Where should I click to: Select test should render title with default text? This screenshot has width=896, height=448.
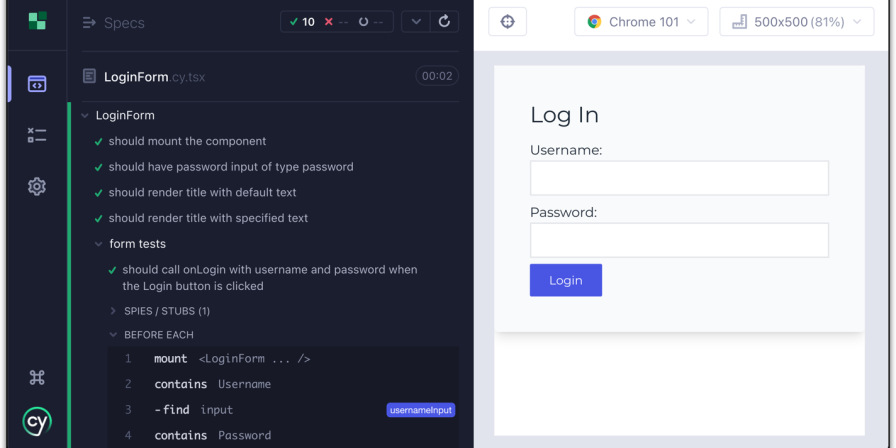(202, 193)
